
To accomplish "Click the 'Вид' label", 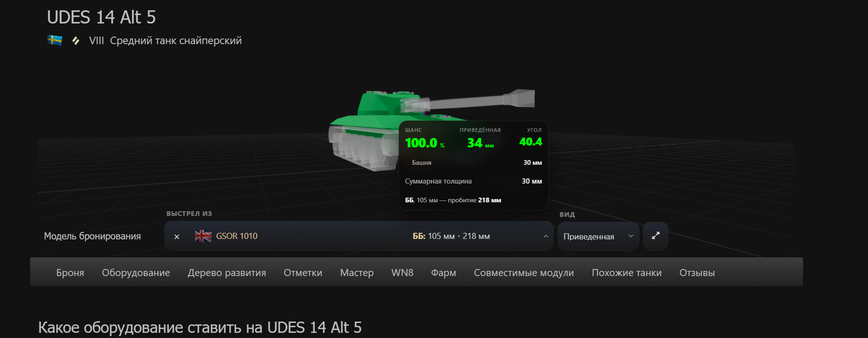I will [567, 215].
